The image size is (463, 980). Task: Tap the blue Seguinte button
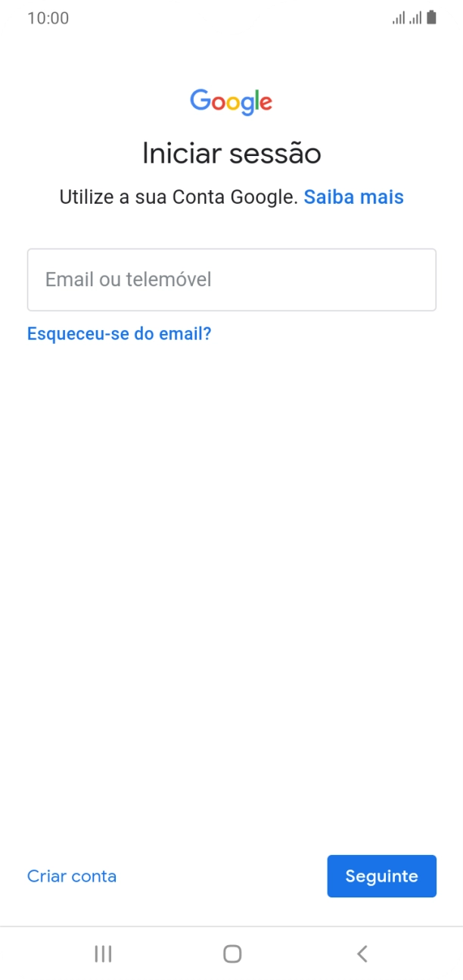coord(381,876)
